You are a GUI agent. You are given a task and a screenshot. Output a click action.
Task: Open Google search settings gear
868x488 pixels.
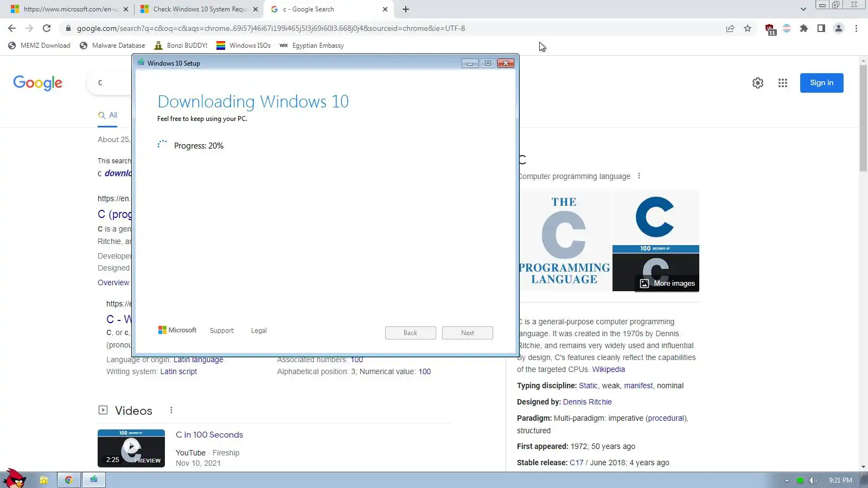pyautogui.click(x=758, y=83)
